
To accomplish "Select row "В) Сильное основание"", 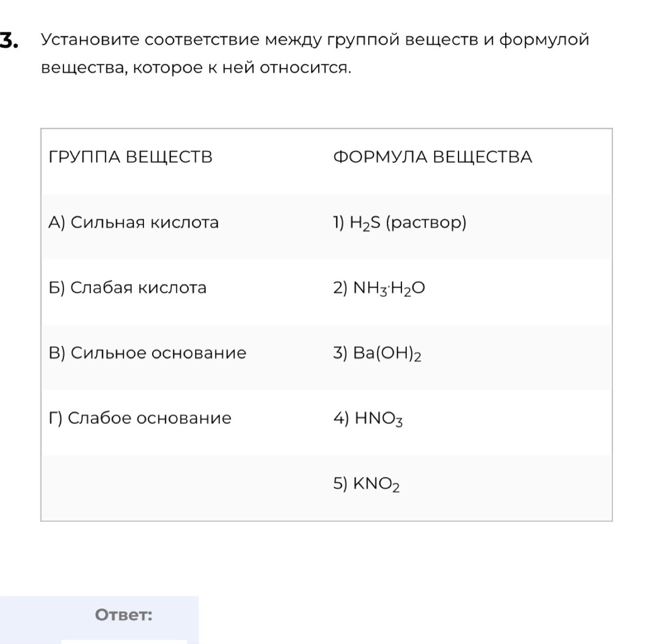I will click(x=147, y=353).
